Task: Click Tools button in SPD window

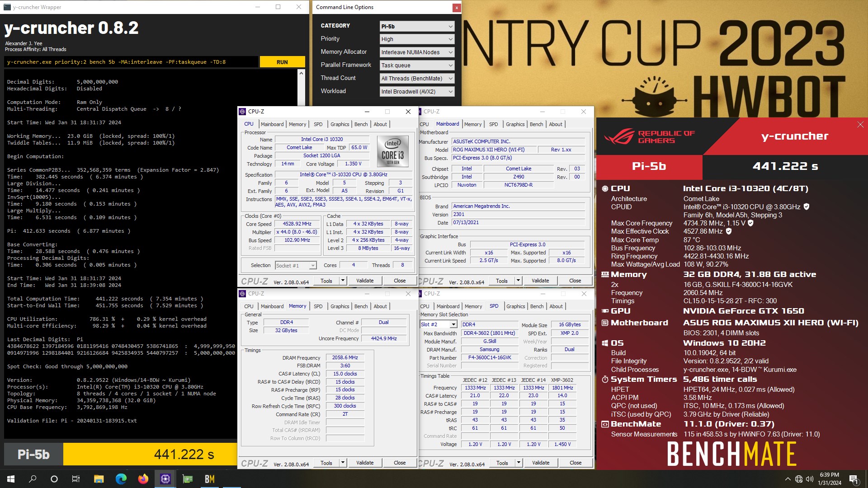Action: tap(502, 463)
